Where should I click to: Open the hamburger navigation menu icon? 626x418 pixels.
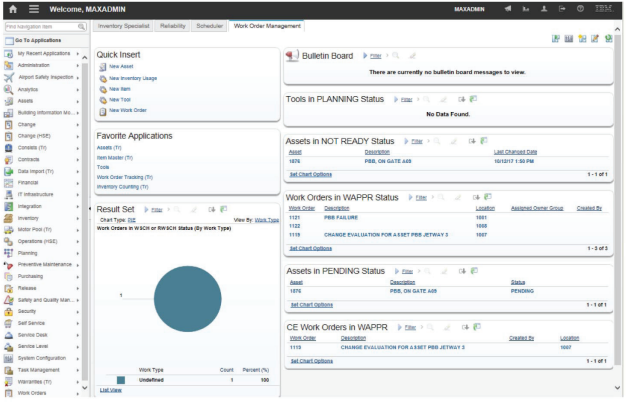point(34,9)
